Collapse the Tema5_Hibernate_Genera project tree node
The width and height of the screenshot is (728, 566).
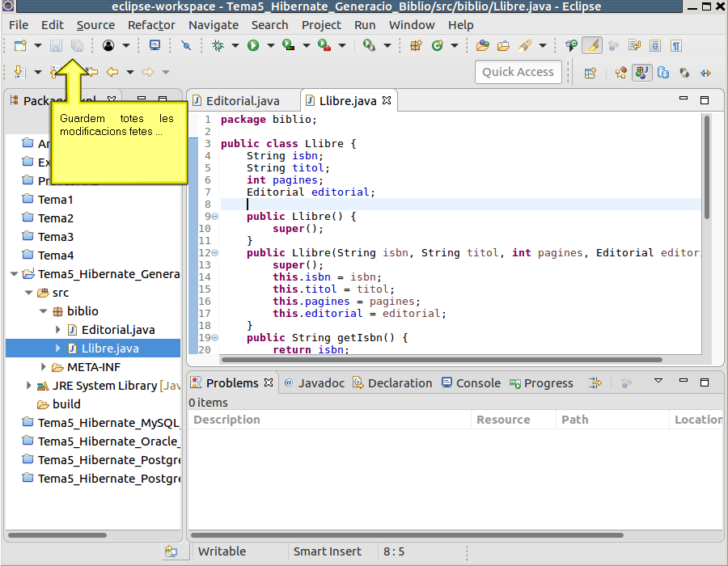coord(14,274)
